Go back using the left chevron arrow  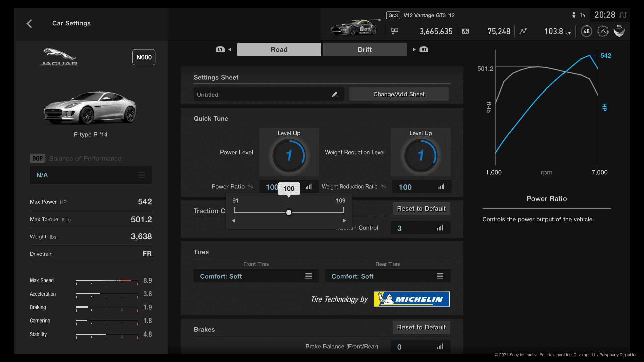[x=29, y=24]
